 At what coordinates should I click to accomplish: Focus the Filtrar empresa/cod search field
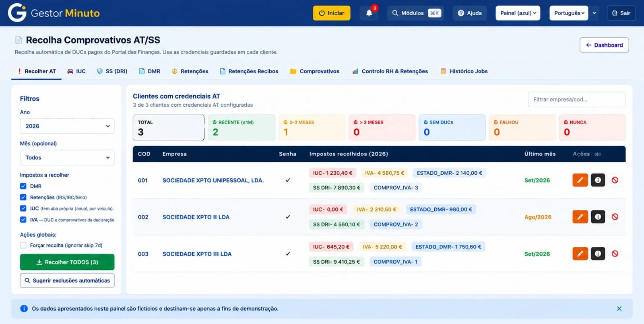[577, 99]
